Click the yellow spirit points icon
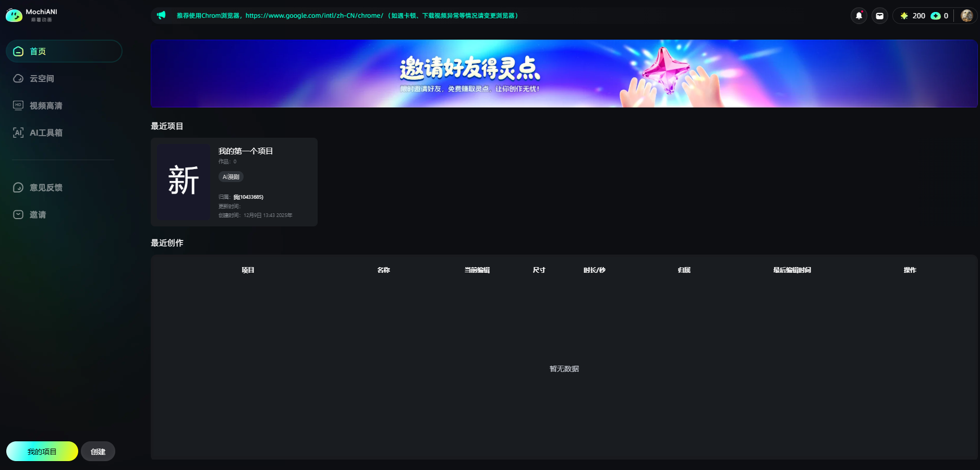Viewport: 980px width, 470px height. 904,16
